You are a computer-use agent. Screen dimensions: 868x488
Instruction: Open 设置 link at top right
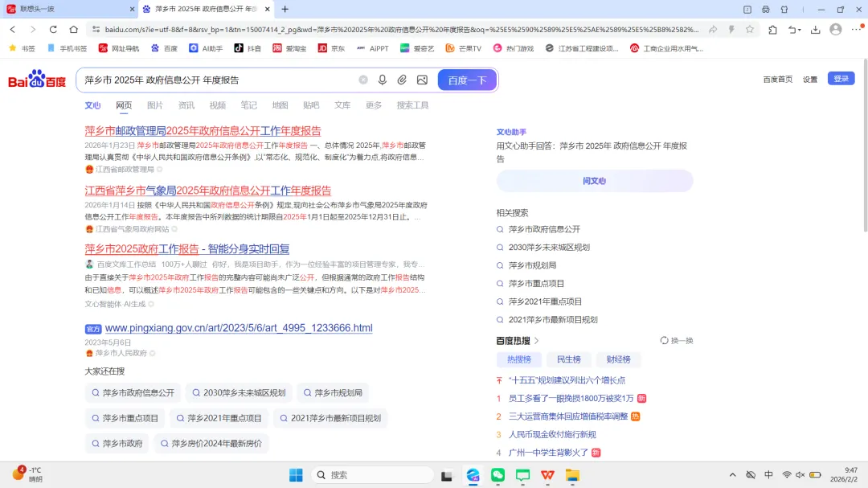pyautogui.click(x=810, y=80)
